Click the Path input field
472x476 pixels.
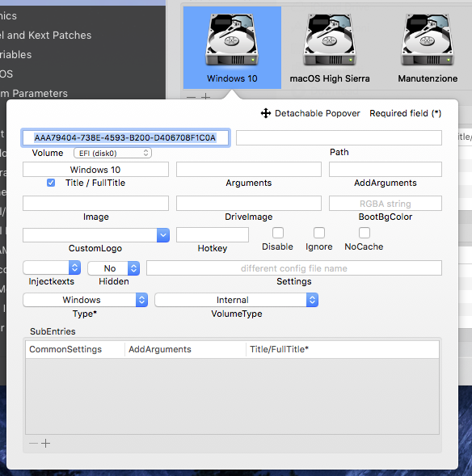(x=339, y=138)
